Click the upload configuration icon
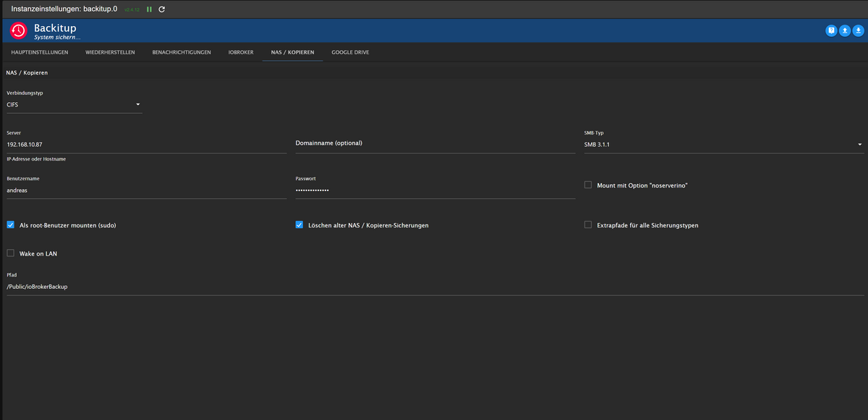Screen dimensions: 868x420 [844, 30]
